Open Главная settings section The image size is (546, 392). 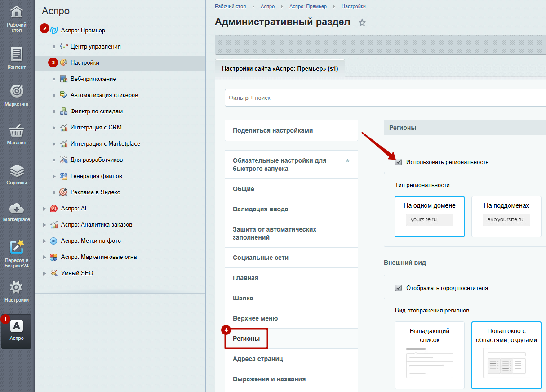click(x=291, y=278)
